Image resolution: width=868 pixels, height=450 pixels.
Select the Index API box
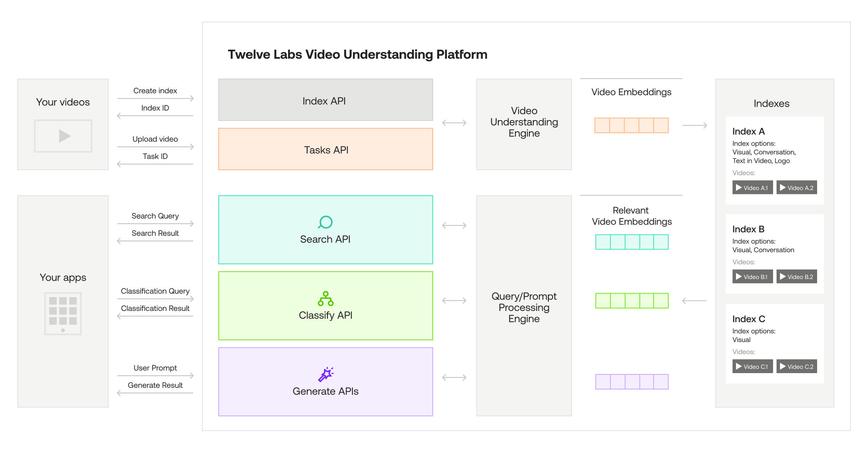point(326,100)
